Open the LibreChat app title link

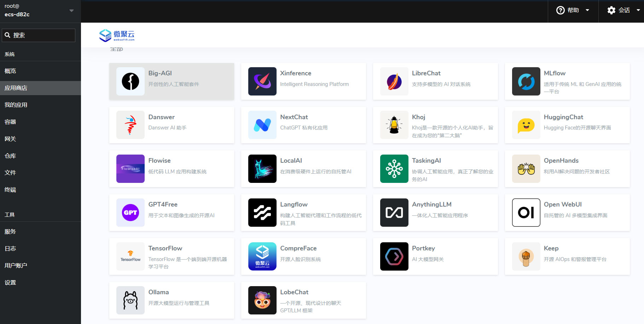click(426, 73)
